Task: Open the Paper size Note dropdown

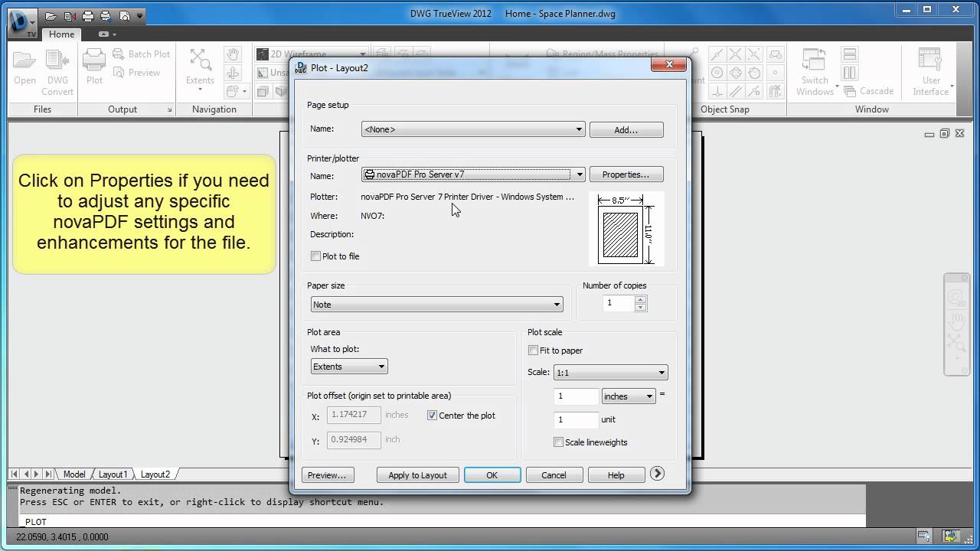Action: (436, 305)
